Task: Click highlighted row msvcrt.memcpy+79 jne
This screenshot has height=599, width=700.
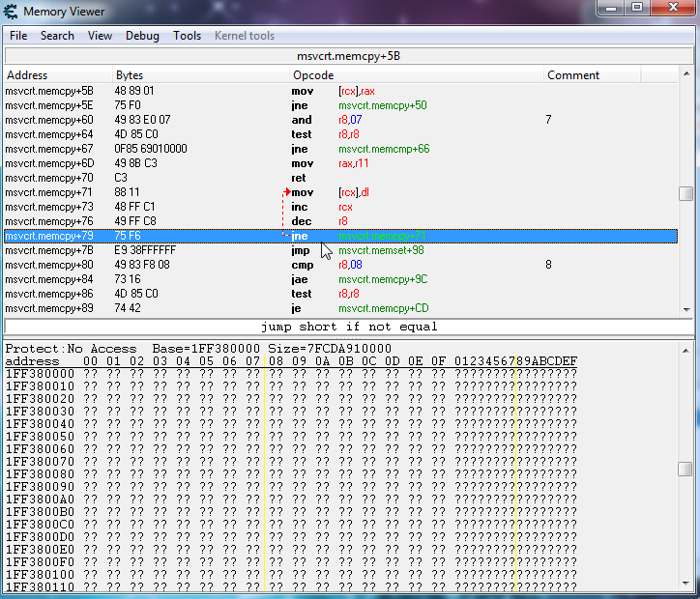Action: [340, 236]
